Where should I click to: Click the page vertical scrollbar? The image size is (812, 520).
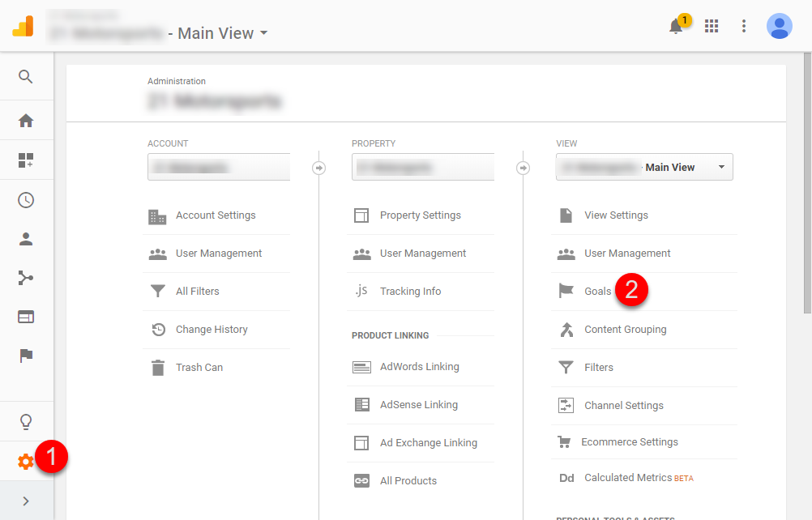(x=807, y=182)
